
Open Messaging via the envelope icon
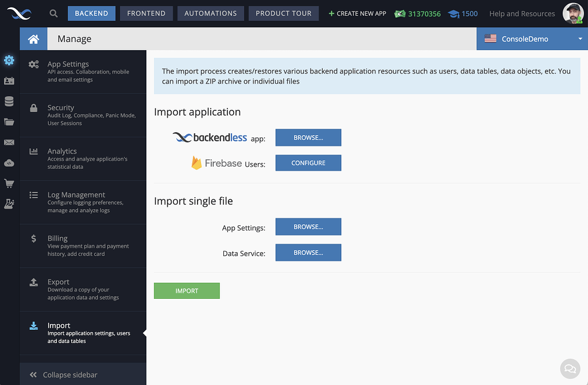click(9, 142)
